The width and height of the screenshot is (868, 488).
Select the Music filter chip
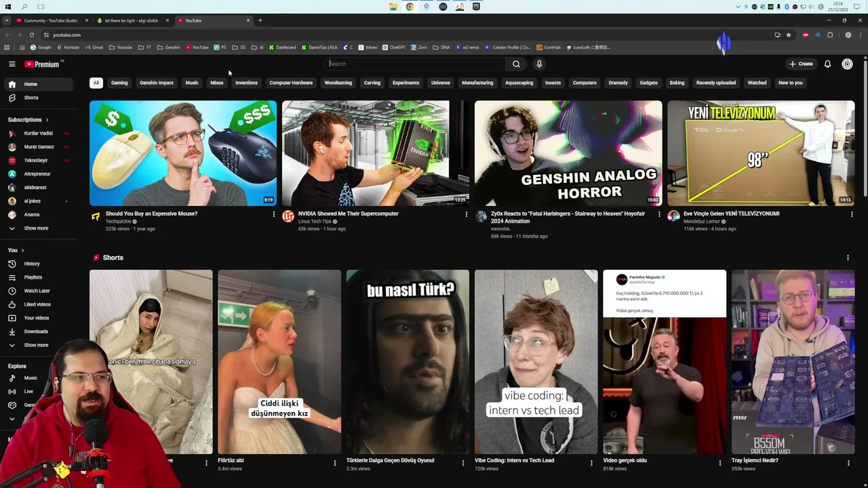click(x=192, y=83)
